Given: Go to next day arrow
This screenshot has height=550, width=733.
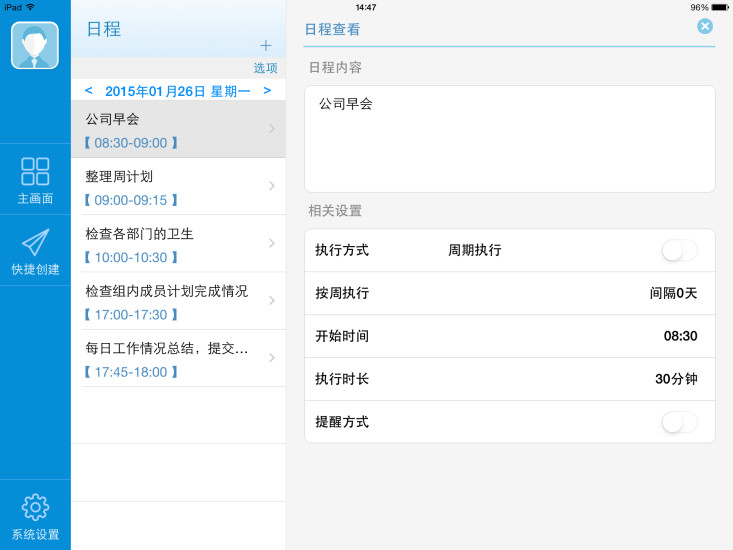Looking at the screenshot, I should [267, 91].
